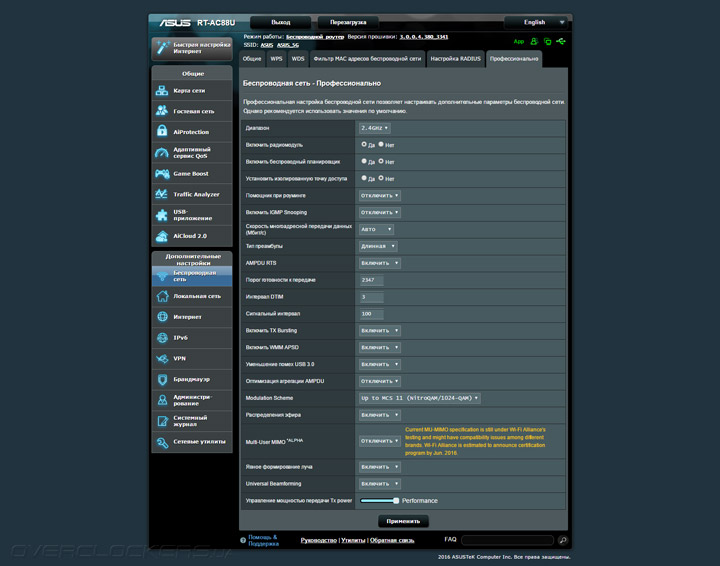The width and height of the screenshot is (720, 566).
Task: Open LAN (Локальная сеть) house icon
Action: pyautogui.click(x=162, y=296)
